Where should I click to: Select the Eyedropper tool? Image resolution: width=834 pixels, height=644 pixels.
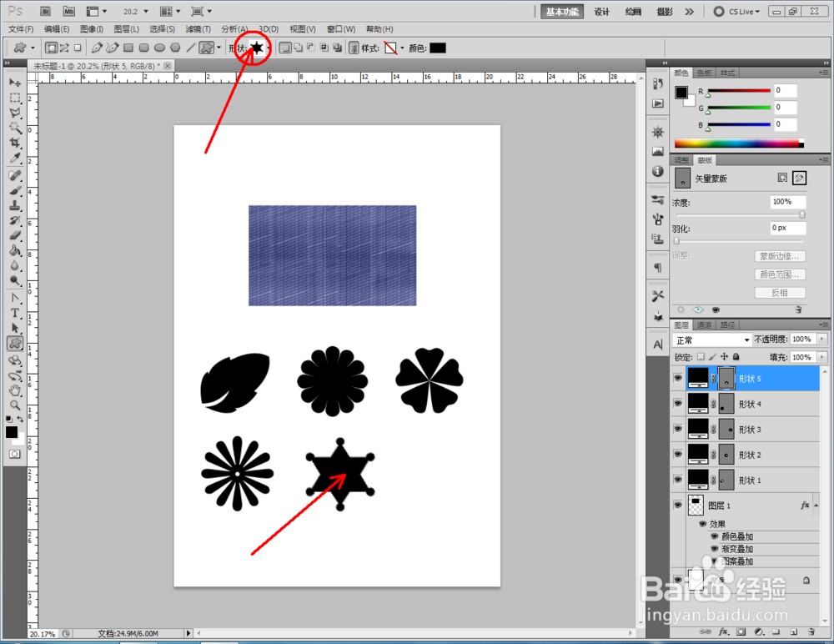15,158
